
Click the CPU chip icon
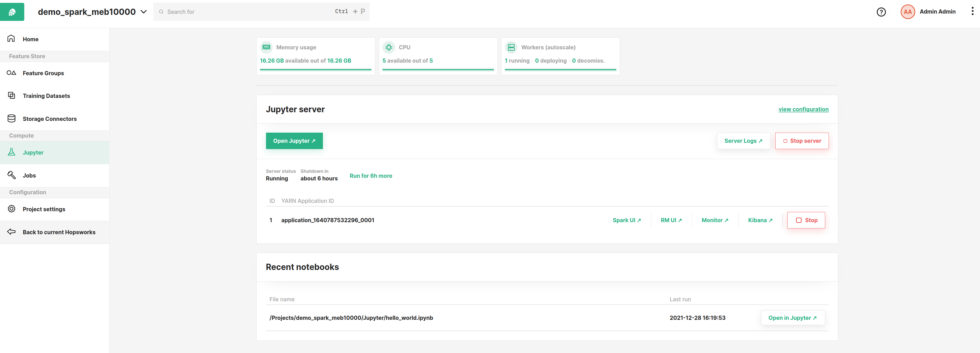pyautogui.click(x=389, y=47)
